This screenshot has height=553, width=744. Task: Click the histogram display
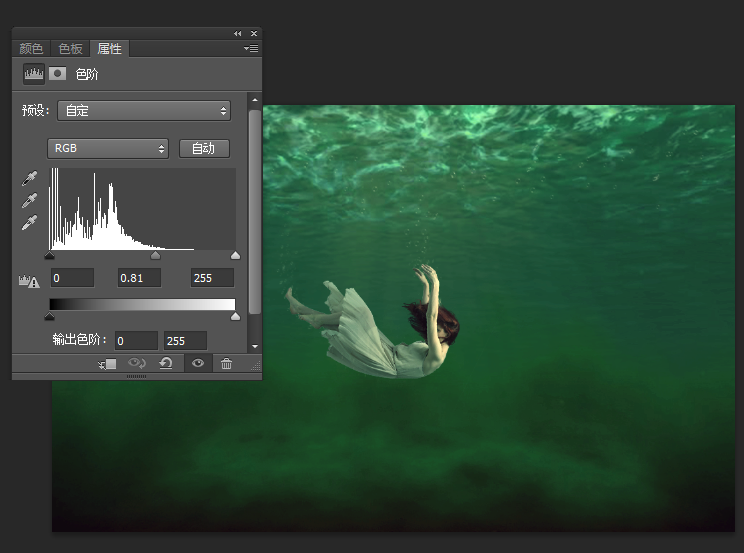(142, 208)
